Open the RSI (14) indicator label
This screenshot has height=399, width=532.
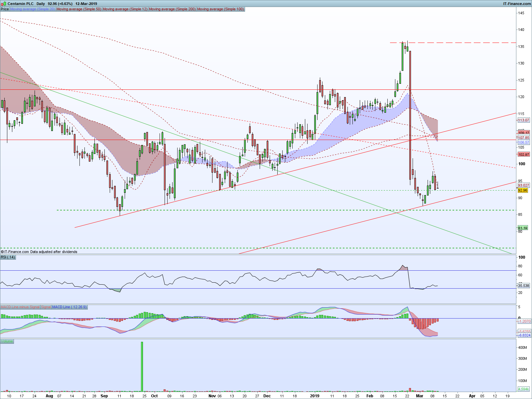coord(8,257)
